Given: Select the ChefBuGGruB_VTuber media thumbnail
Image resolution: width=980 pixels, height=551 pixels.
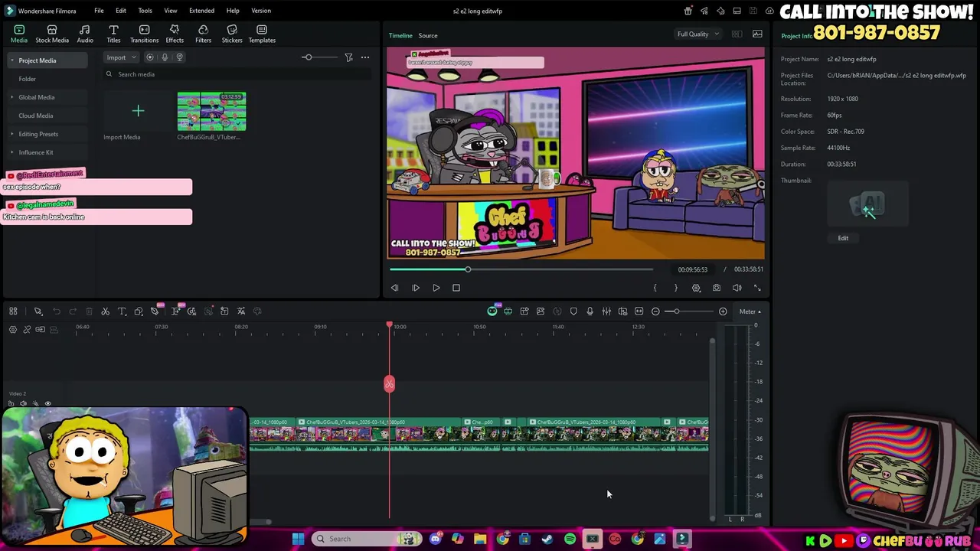Looking at the screenshot, I should pyautogui.click(x=211, y=112).
